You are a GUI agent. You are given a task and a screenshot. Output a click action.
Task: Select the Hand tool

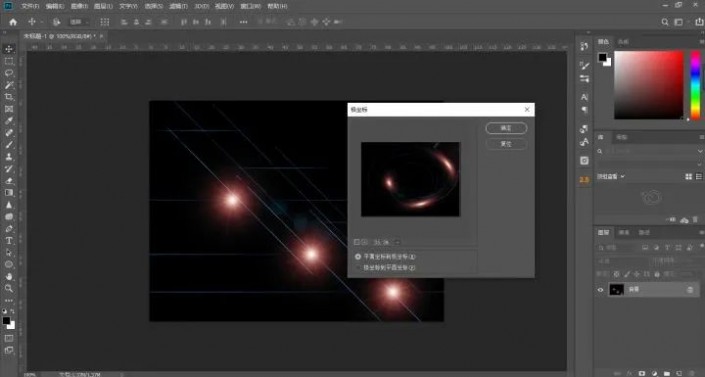(9, 277)
